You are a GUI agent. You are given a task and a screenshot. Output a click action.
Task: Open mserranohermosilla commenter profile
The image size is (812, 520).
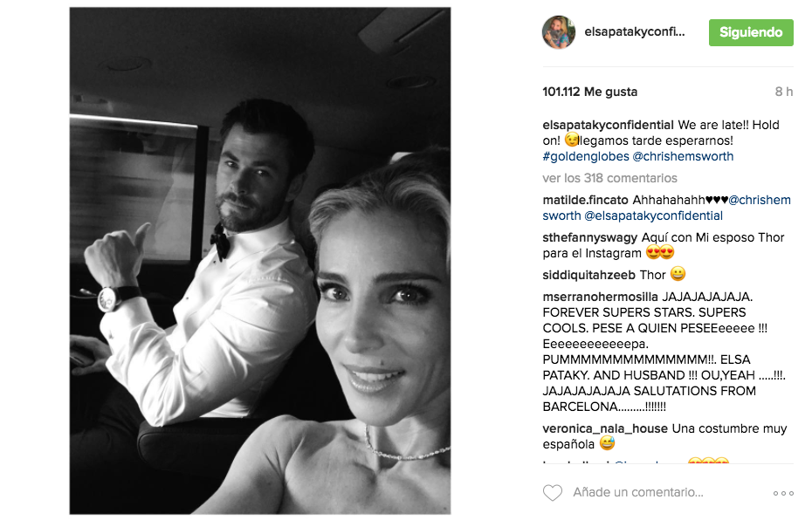click(x=600, y=297)
